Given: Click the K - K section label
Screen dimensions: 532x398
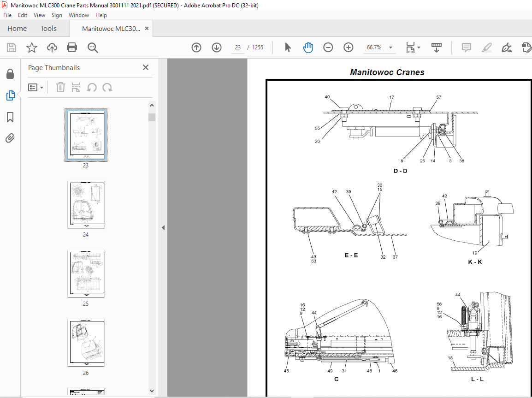Looking at the screenshot, I should tap(475, 261).
